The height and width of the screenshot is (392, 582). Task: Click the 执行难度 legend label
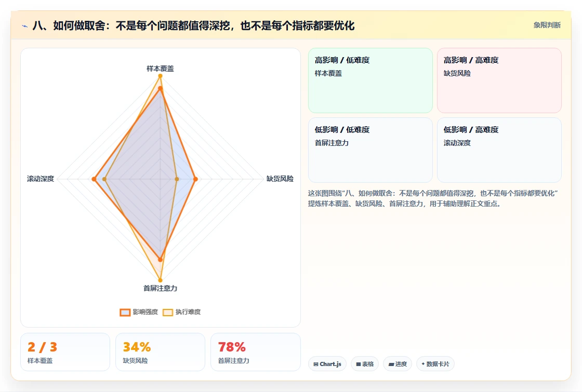tap(188, 312)
